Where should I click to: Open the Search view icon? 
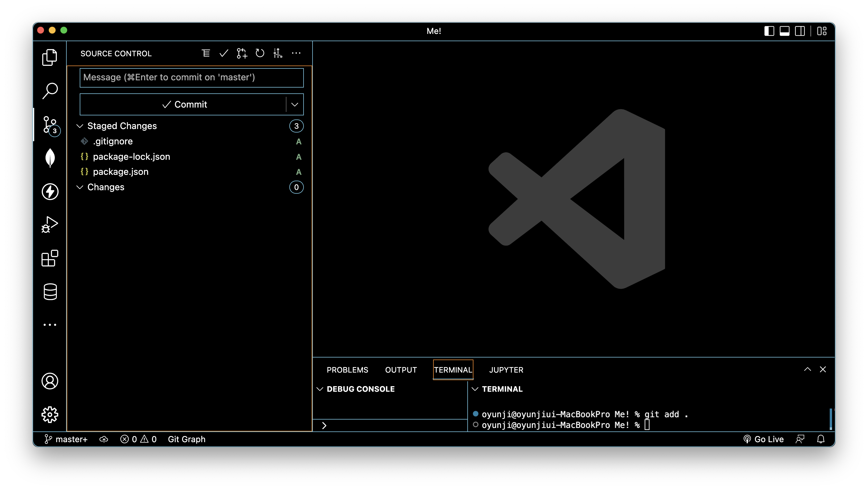[x=50, y=91]
